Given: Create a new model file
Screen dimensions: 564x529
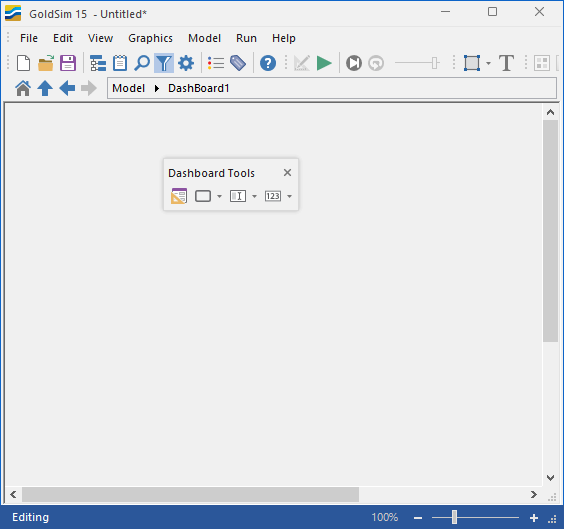Looking at the screenshot, I should (23, 63).
